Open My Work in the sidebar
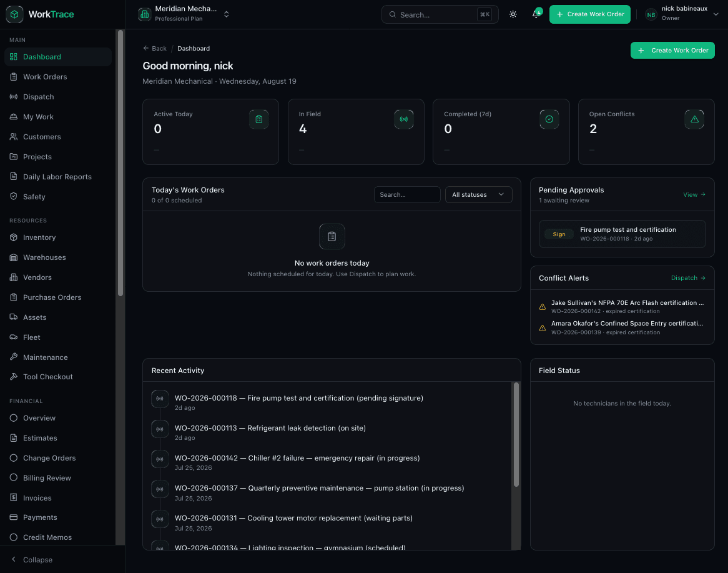 (58, 117)
